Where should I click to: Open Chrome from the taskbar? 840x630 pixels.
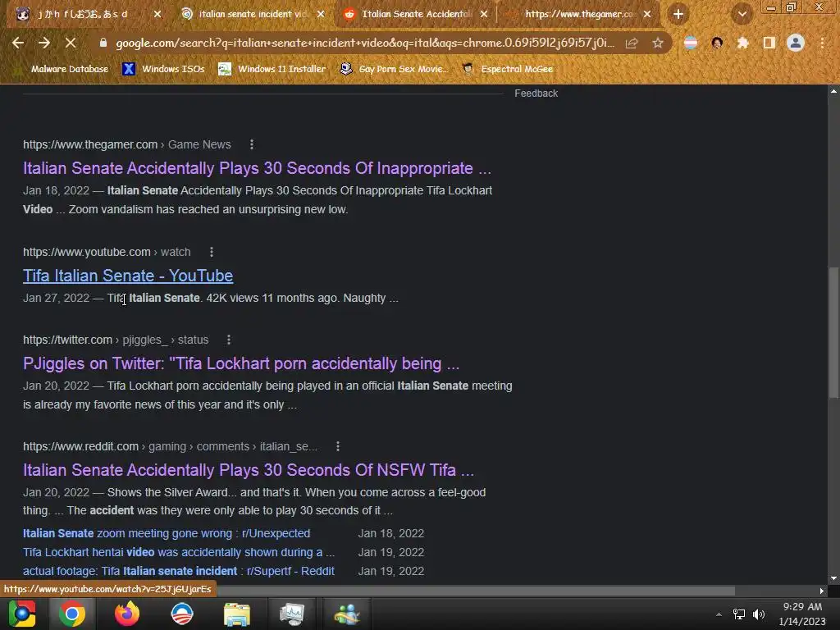click(72, 614)
